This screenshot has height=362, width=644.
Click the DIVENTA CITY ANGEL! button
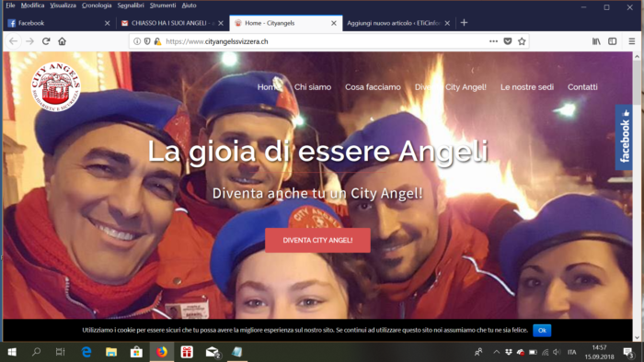point(317,240)
